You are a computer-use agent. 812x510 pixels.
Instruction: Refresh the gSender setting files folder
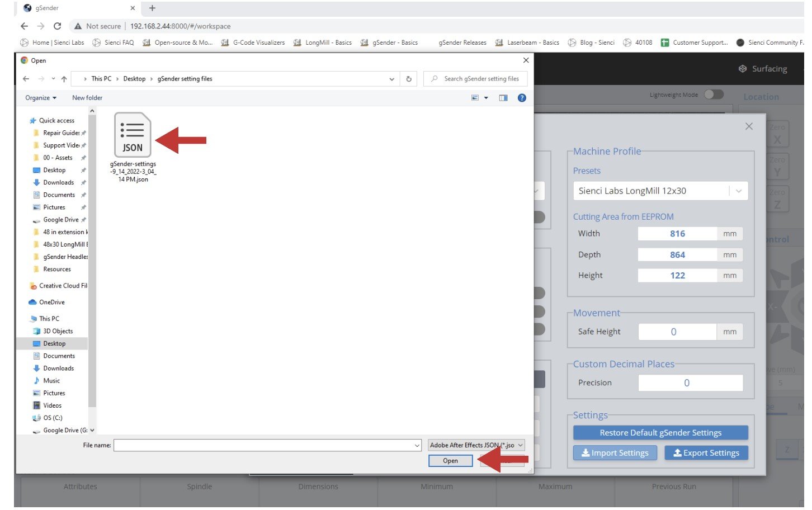[409, 79]
